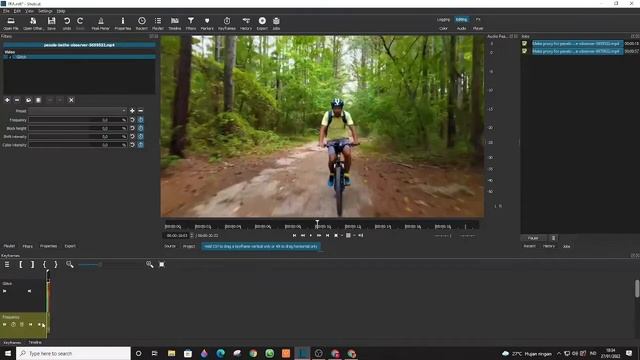Click the Windows Start button

pos(8,353)
